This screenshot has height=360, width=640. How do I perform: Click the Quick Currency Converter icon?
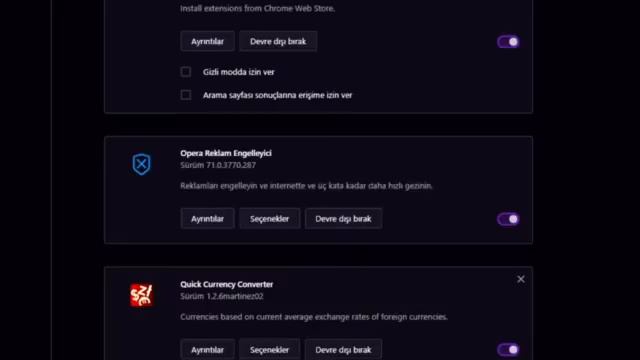coord(142,295)
